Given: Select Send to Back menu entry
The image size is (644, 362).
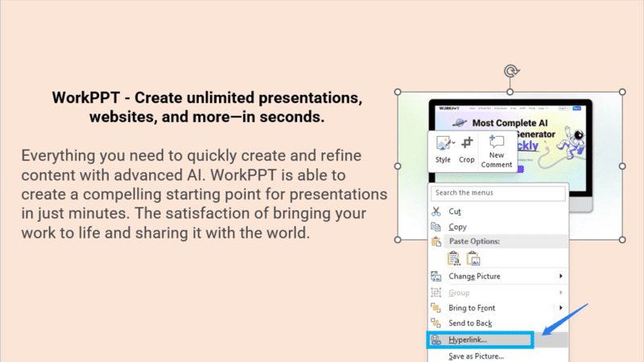Looking at the screenshot, I should (472, 323).
